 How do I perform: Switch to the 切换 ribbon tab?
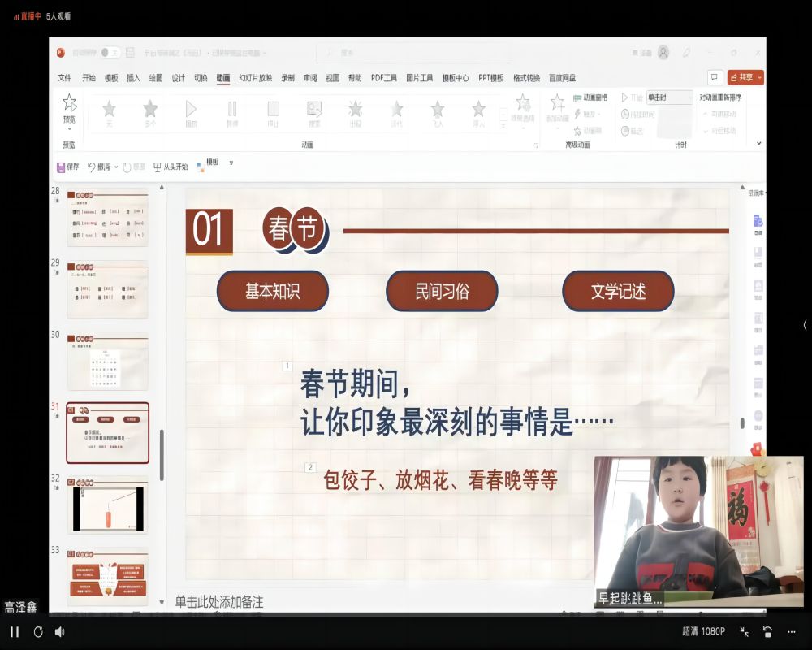(x=201, y=78)
